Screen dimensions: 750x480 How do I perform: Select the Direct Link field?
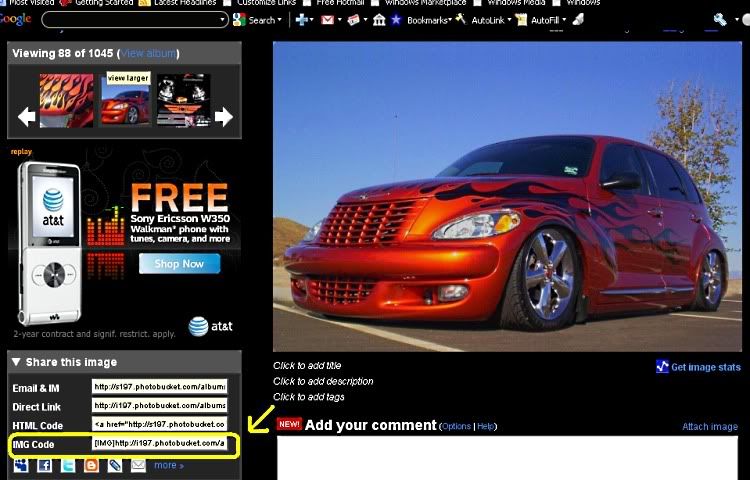159,405
